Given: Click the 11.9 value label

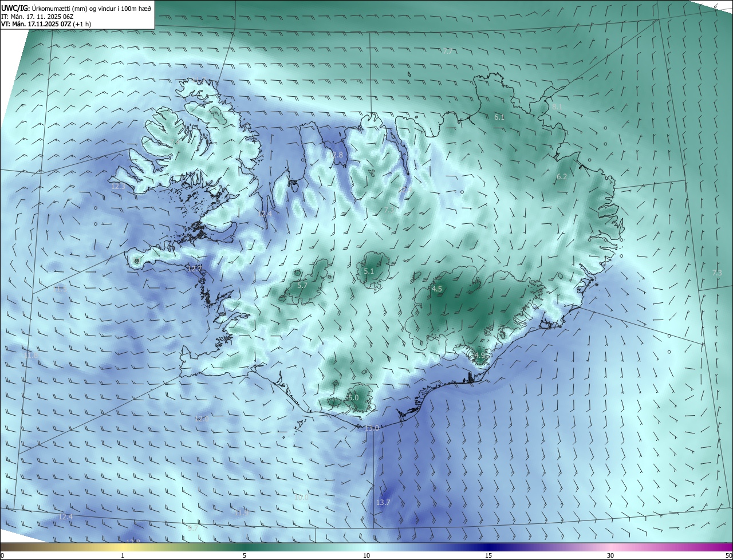Looking at the screenshot, I should [x=241, y=512].
